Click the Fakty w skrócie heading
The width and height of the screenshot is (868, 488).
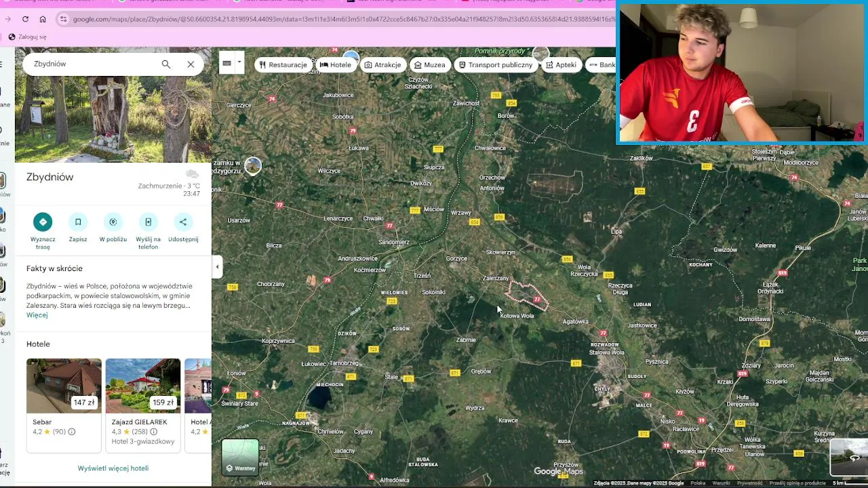54,269
